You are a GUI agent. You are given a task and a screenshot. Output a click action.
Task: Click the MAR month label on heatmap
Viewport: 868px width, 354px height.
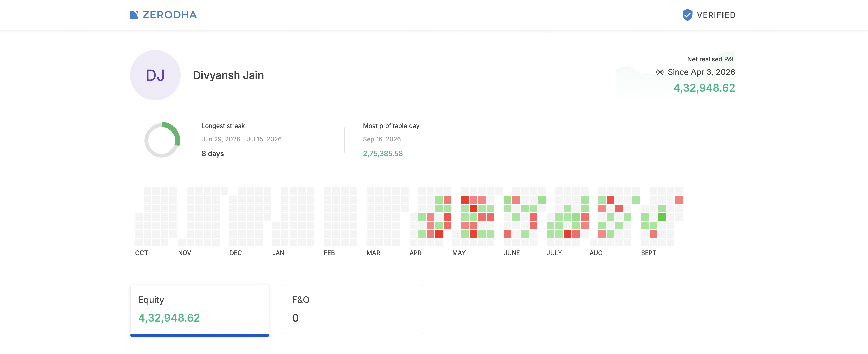tap(373, 253)
